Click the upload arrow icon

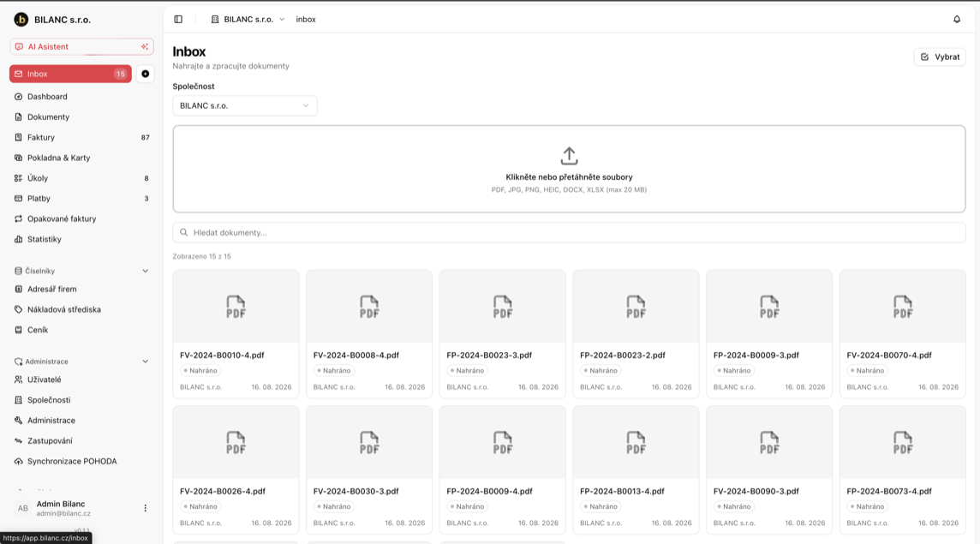pos(569,156)
